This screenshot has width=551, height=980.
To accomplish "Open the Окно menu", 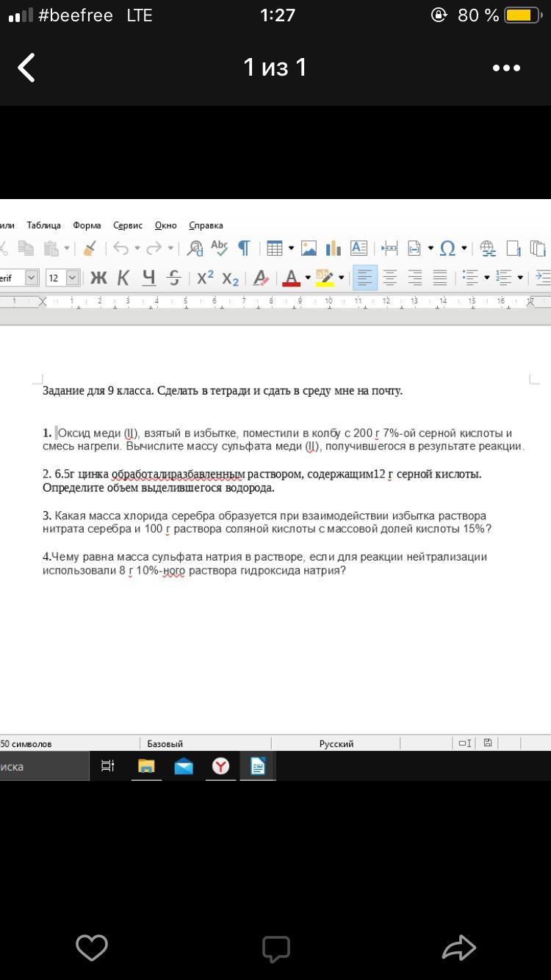I will (x=166, y=226).
